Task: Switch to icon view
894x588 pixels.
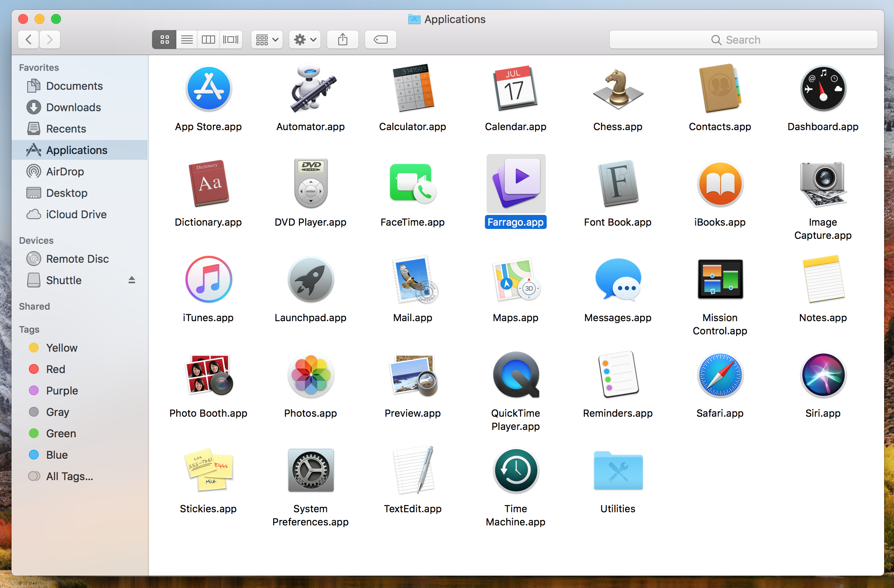Action: point(164,40)
